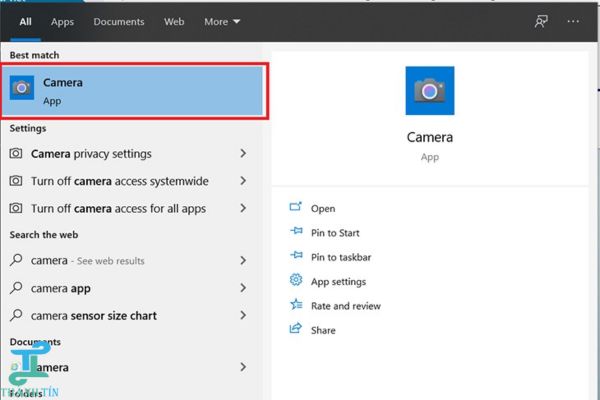Click Open in the Camera actions
600x400 pixels.
(x=323, y=209)
